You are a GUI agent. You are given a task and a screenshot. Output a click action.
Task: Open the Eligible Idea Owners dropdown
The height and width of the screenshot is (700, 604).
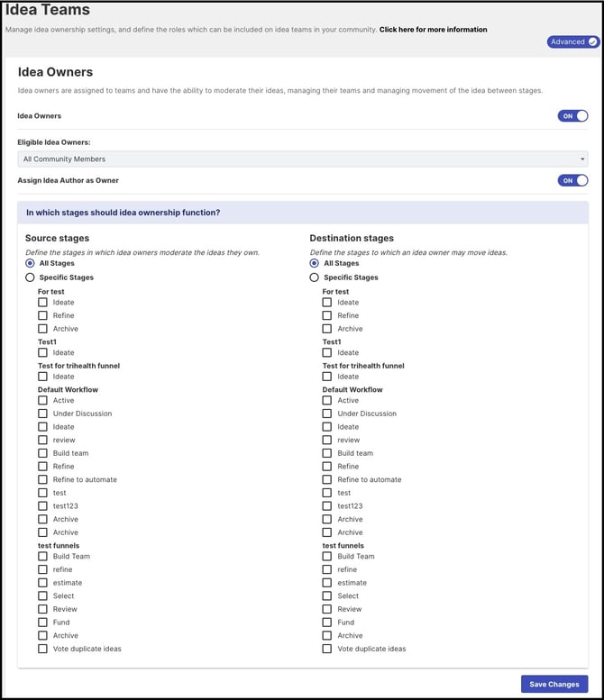point(302,159)
